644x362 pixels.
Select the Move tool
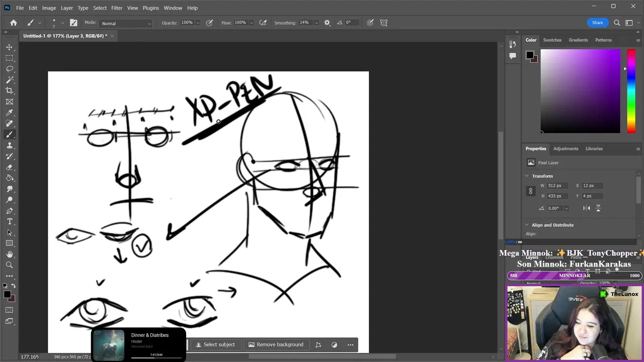pos(10,47)
